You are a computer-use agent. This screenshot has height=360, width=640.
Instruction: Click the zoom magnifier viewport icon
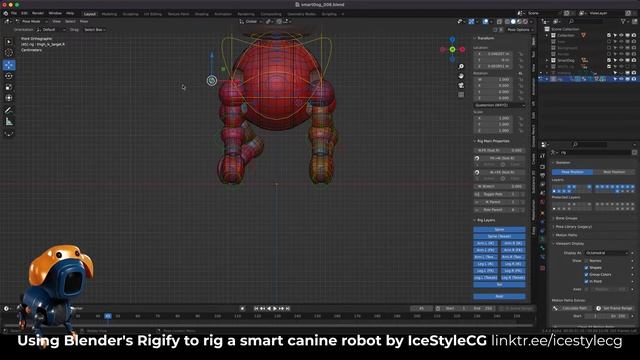(x=461, y=67)
